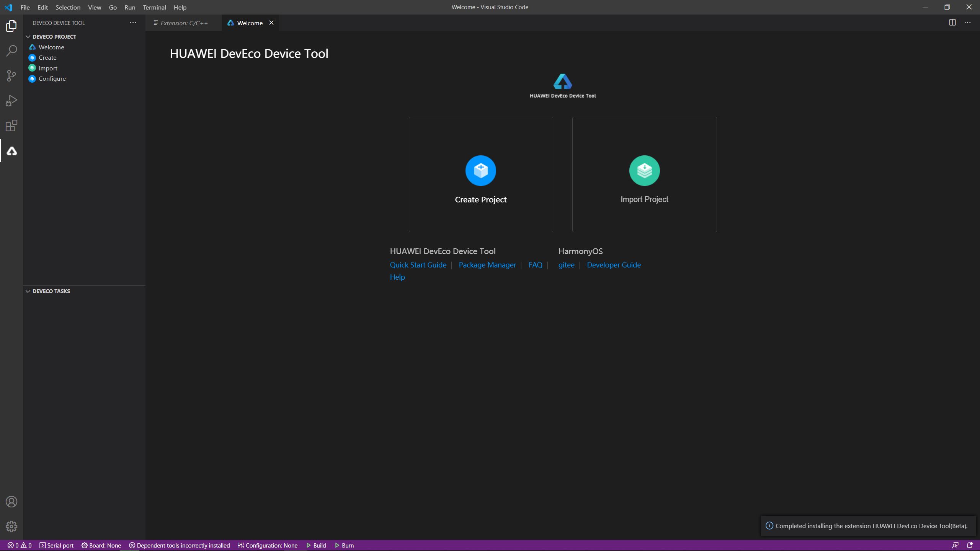This screenshot has width=980, height=551.
Task: Open the Help menu
Action: click(x=180, y=7)
